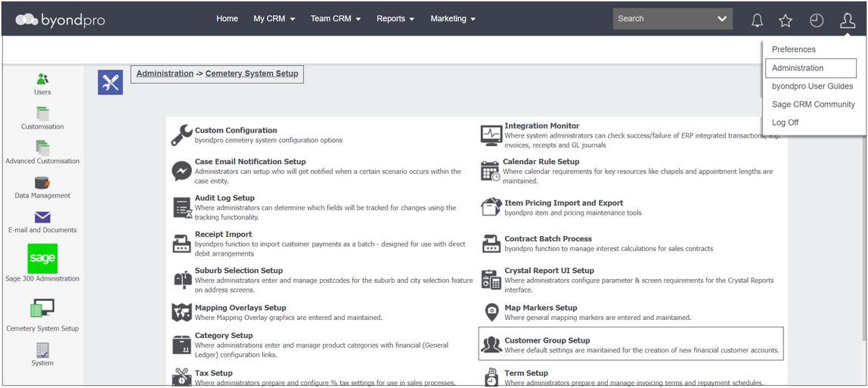Open Tax Setup heading link
Image resolution: width=868 pixels, height=388 pixels.
[214, 373]
